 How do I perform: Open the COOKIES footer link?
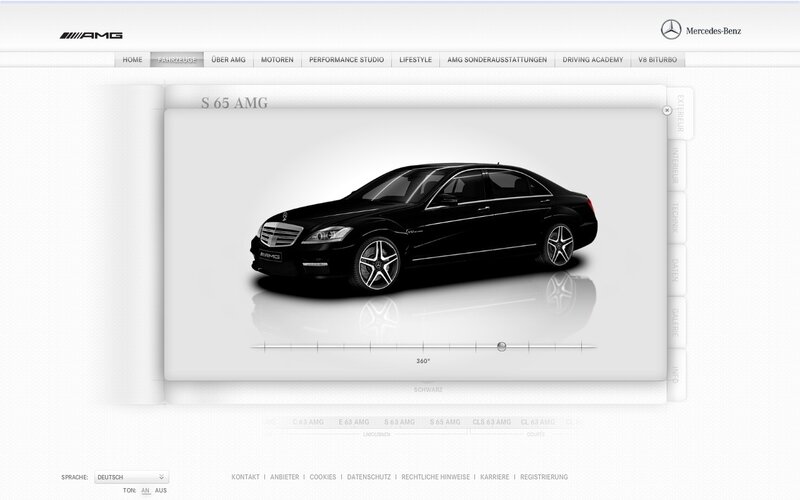pos(323,477)
